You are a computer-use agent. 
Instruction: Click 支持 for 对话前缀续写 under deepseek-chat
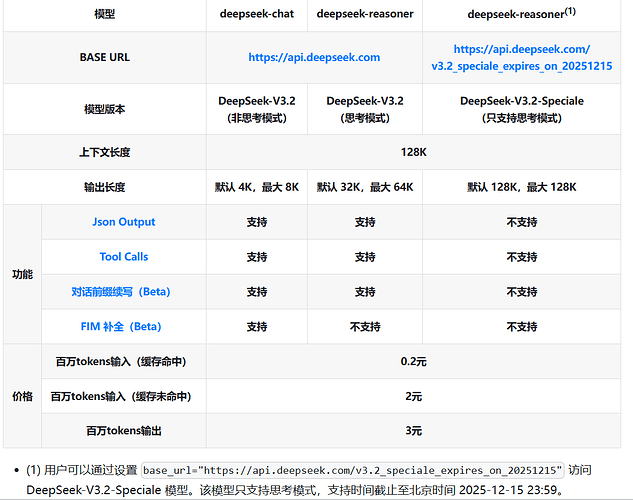(x=257, y=292)
